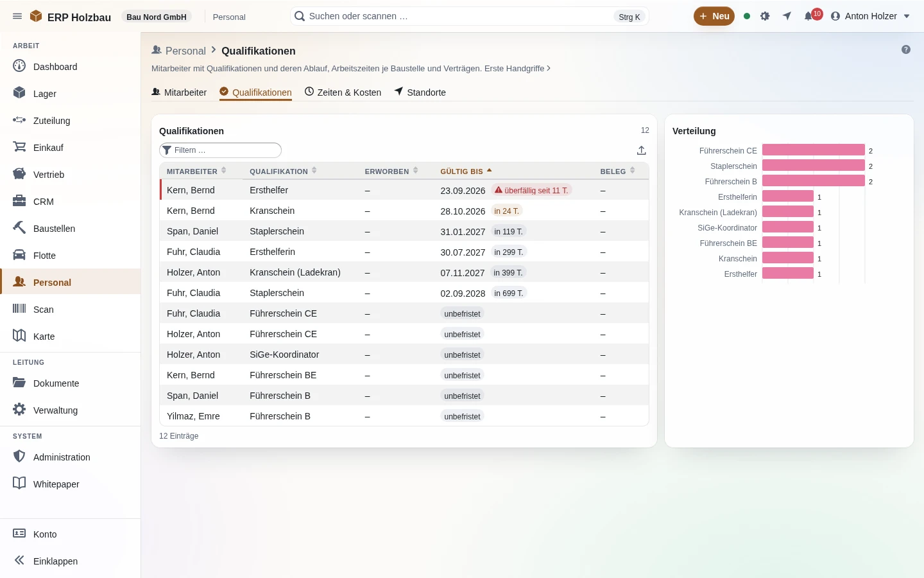Screen dimensions: 924x578
Task: Open Dokumente folder in sidebar
Action: (x=71, y=383)
